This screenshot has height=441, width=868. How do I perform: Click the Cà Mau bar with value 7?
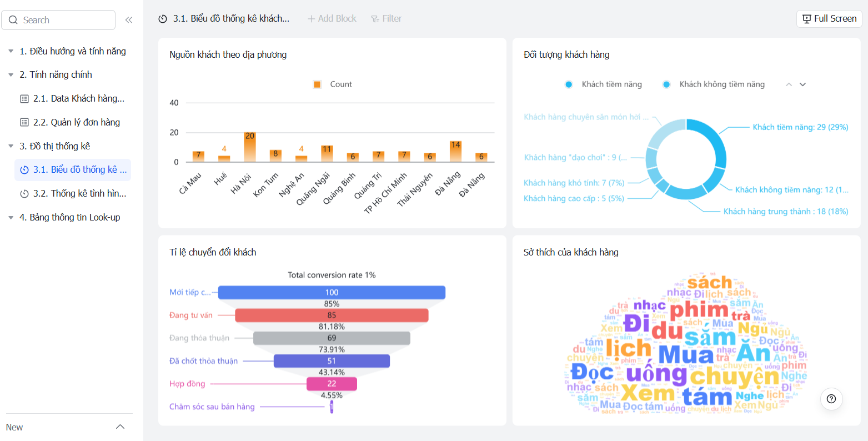[x=198, y=157]
